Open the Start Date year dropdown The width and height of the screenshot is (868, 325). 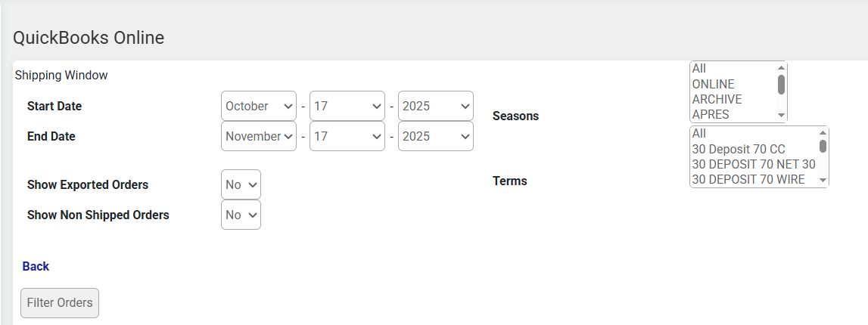point(436,106)
